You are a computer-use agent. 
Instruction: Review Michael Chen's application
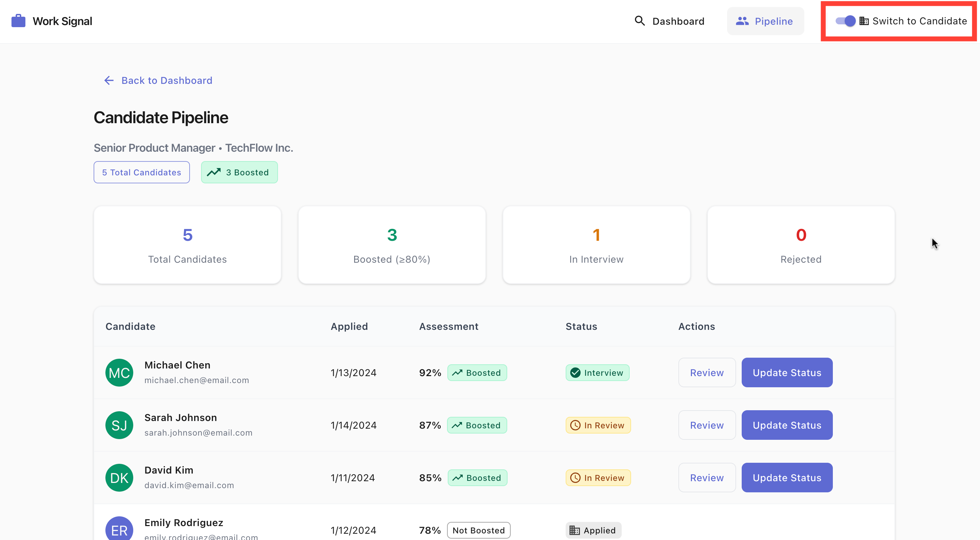[x=707, y=373]
